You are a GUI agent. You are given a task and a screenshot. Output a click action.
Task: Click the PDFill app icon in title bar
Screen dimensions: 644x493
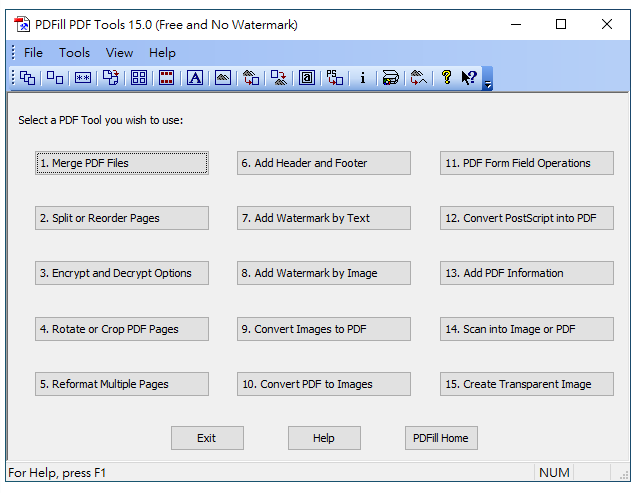(22, 25)
